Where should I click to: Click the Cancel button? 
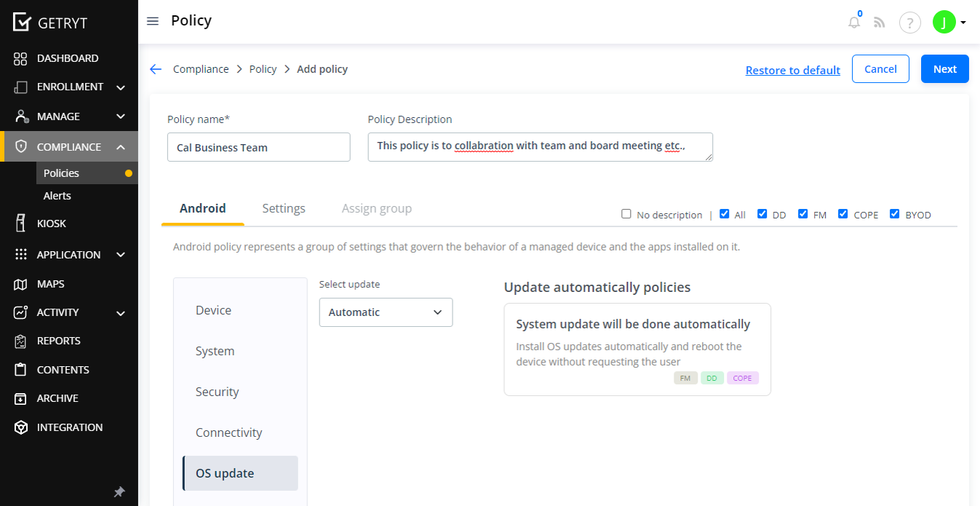pyautogui.click(x=880, y=69)
